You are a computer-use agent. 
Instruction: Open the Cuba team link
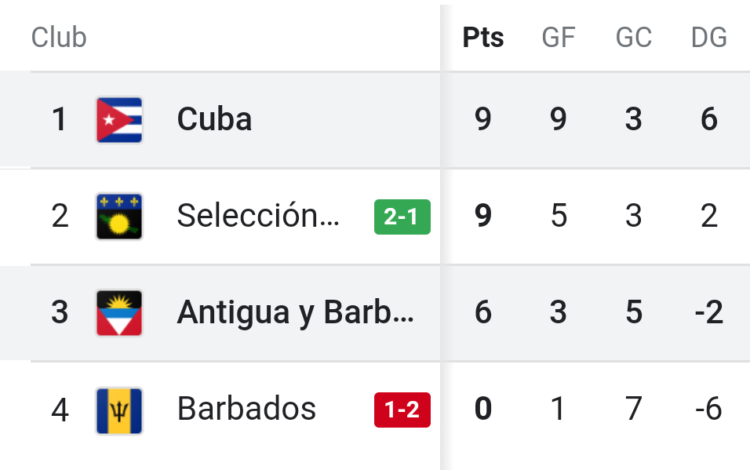214,120
